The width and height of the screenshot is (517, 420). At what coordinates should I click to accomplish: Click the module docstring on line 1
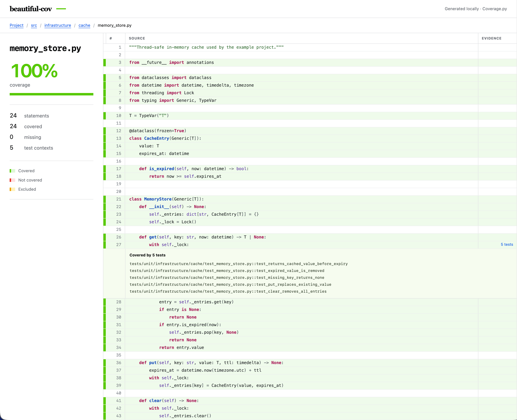pos(206,47)
